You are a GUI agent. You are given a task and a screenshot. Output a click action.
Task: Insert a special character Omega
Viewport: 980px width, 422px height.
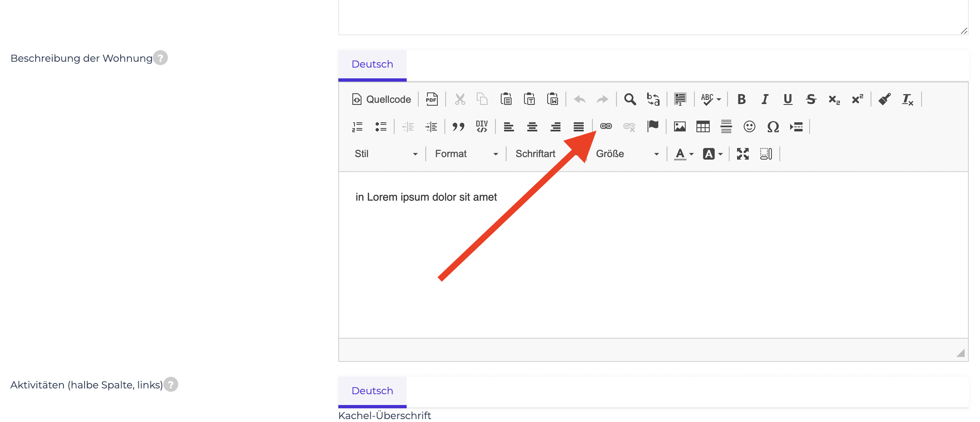(x=773, y=126)
